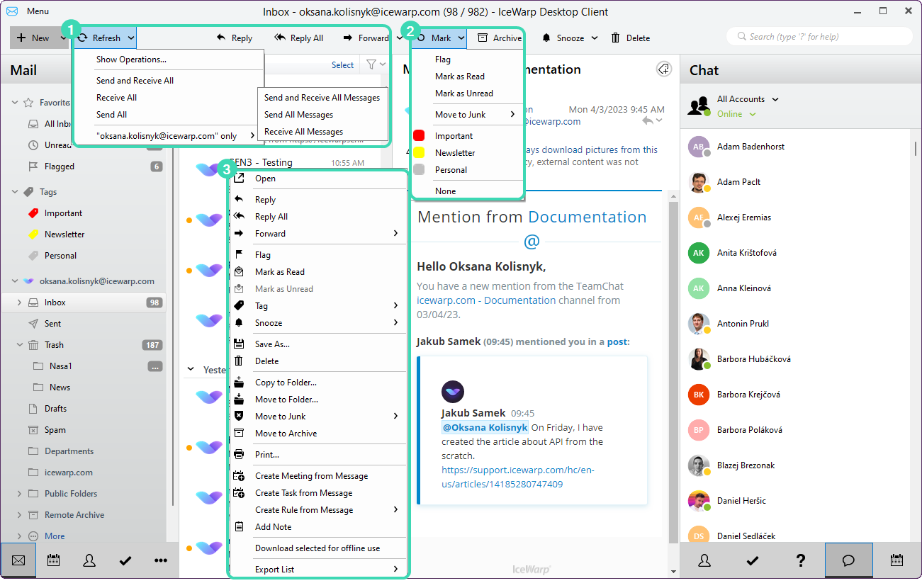Click Print... printer icon

tap(239, 455)
